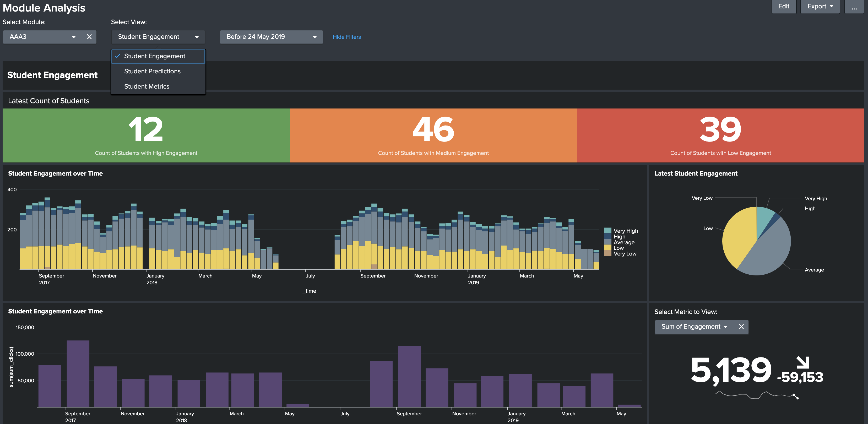Toggle the Average legend entry
The image size is (868, 424).
(624, 242)
